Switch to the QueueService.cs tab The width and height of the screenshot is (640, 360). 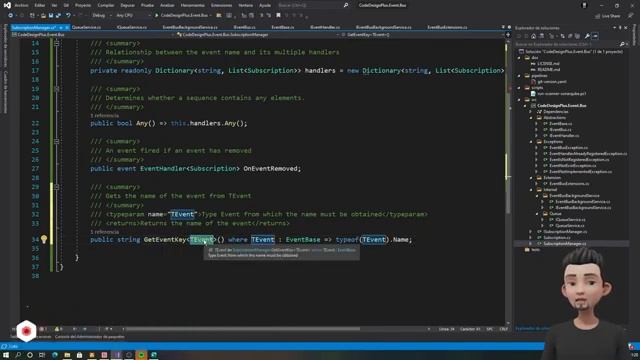(86, 27)
